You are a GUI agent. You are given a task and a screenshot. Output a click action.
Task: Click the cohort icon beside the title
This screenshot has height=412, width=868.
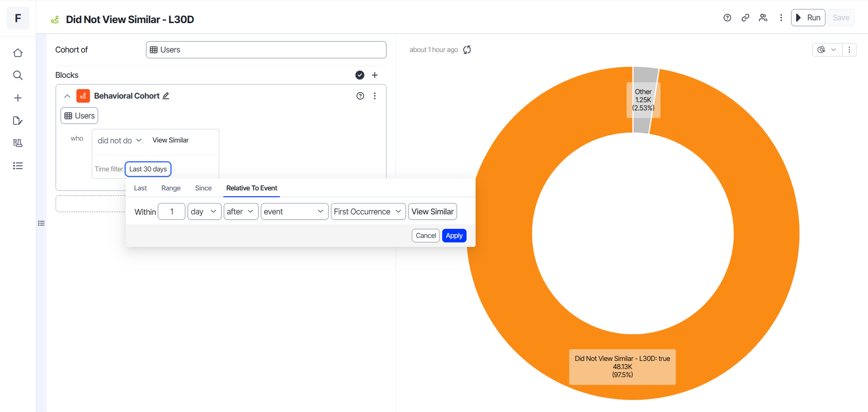point(55,19)
